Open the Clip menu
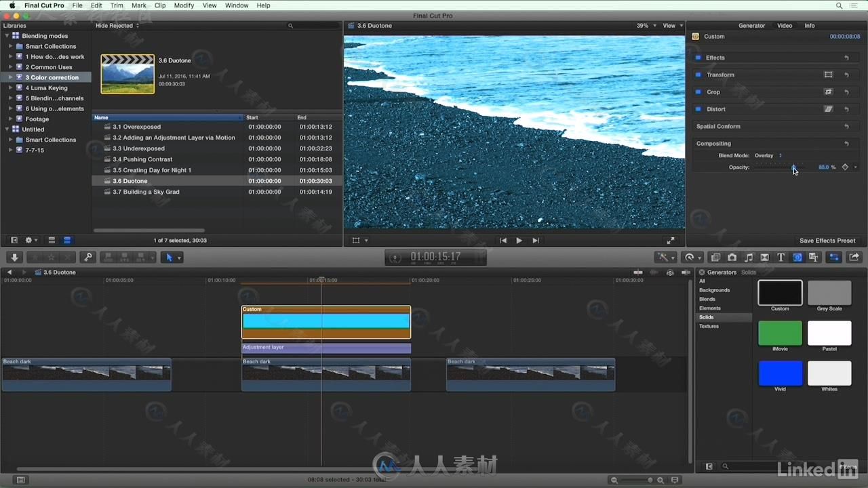The image size is (868, 488). pos(160,5)
